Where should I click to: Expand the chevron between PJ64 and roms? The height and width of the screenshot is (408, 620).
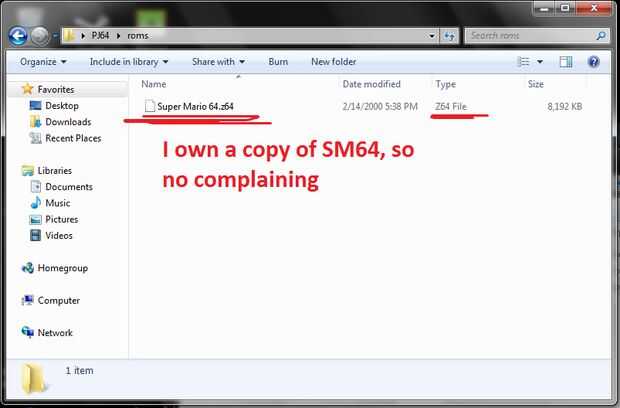[x=118, y=36]
